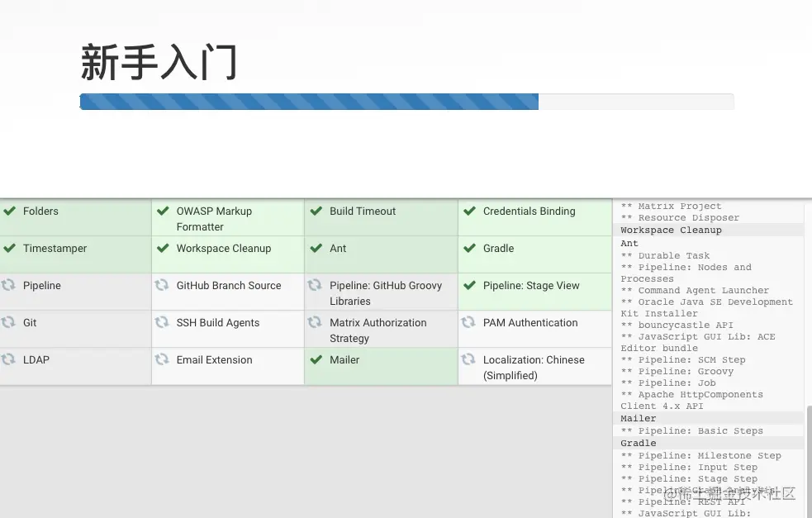Click the pending icon beside Email Extension
812x518 pixels.
coord(162,359)
